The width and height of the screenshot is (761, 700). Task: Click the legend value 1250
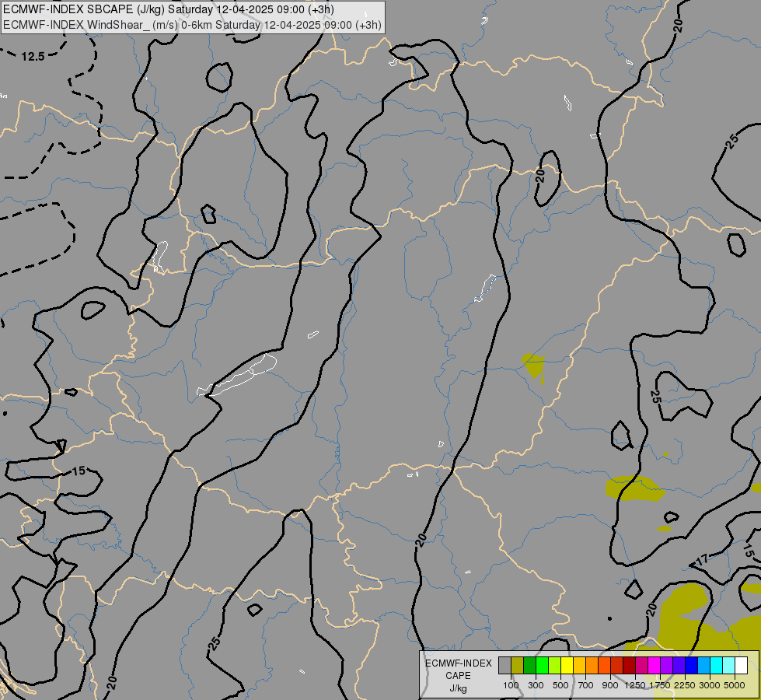coord(635,685)
